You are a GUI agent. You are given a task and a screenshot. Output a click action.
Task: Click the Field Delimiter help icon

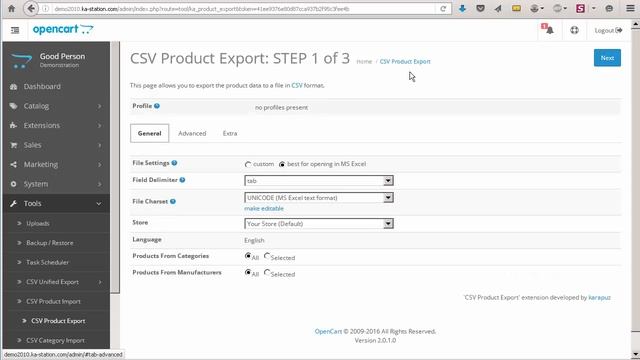[x=182, y=180]
